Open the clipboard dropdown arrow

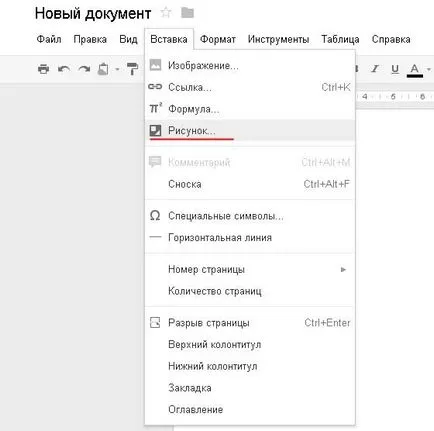(x=117, y=69)
